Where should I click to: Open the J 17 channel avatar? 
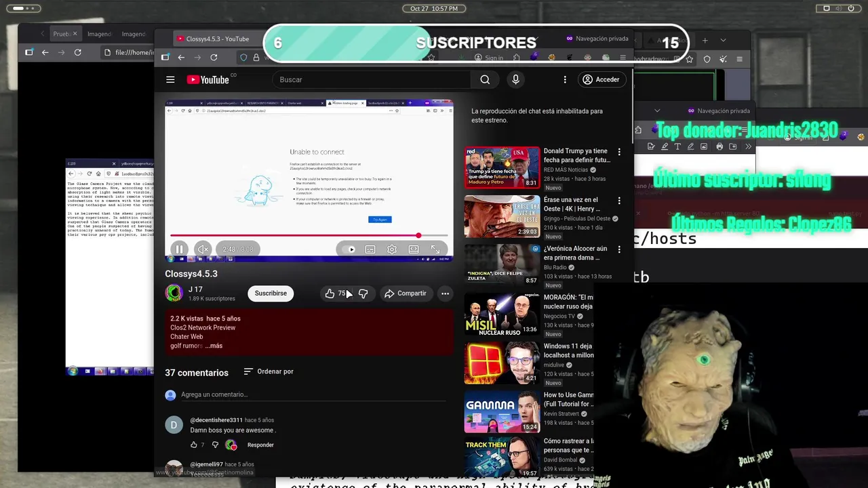(174, 293)
